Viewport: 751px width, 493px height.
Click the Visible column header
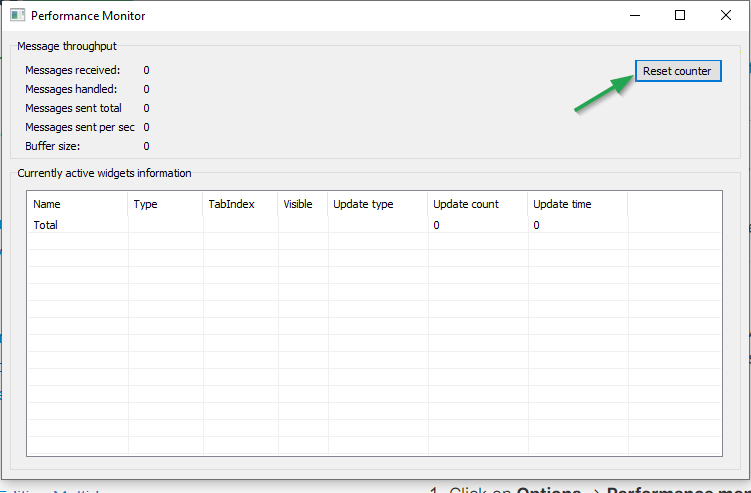pyautogui.click(x=302, y=204)
